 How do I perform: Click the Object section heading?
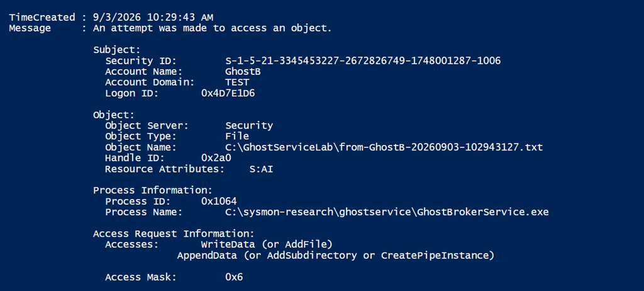pyautogui.click(x=114, y=115)
